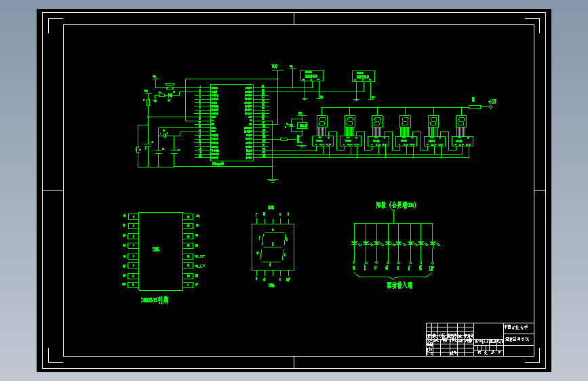Select the crystal oscillator left of microcontroller
This screenshot has height=381, width=588.
(x=165, y=135)
